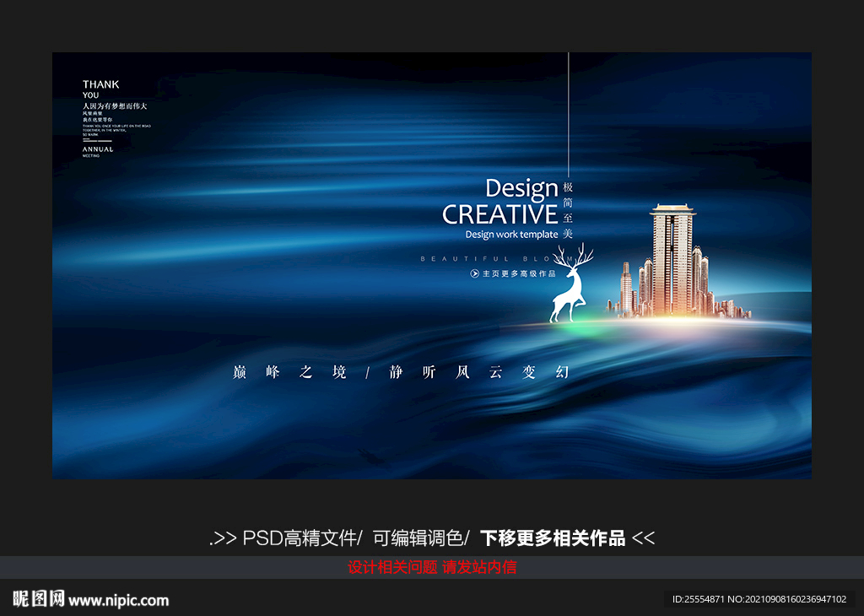The width and height of the screenshot is (864, 616).
Task: Click the vertical 极简至美 characters
Action: pos(568,209)
